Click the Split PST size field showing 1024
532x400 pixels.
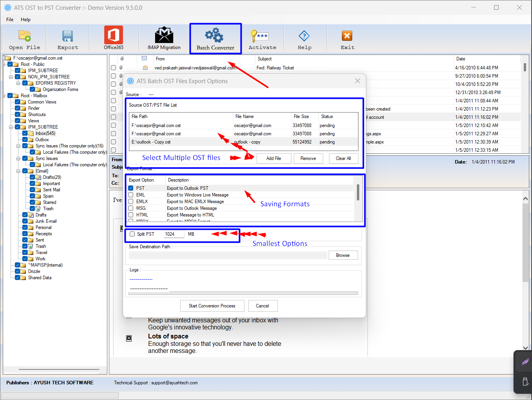(x=174, y=234)
